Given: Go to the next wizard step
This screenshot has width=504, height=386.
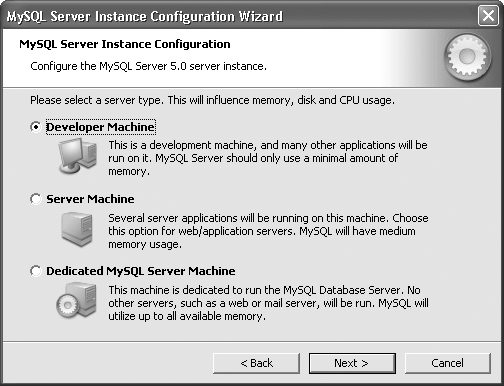Looking at the screenshot, I should (x=352, y=363).
